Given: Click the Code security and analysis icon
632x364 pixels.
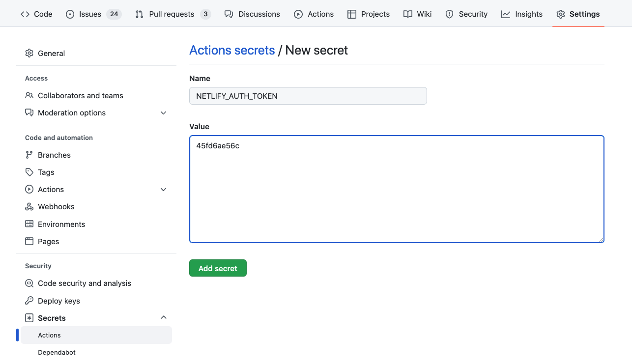Looking at the screenshot, I should [x=29, y=283].
